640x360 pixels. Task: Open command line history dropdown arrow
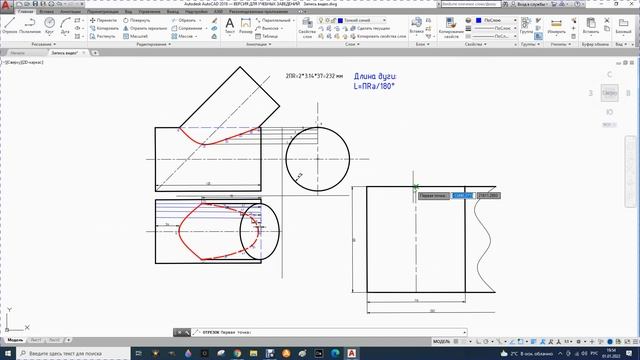point(464,332)
